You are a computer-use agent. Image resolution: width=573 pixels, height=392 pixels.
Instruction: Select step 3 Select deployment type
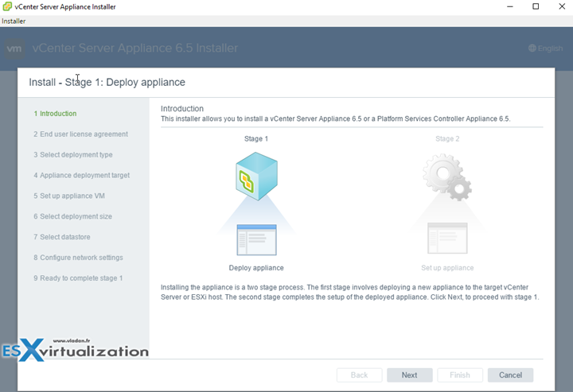(x=73, y=155)
